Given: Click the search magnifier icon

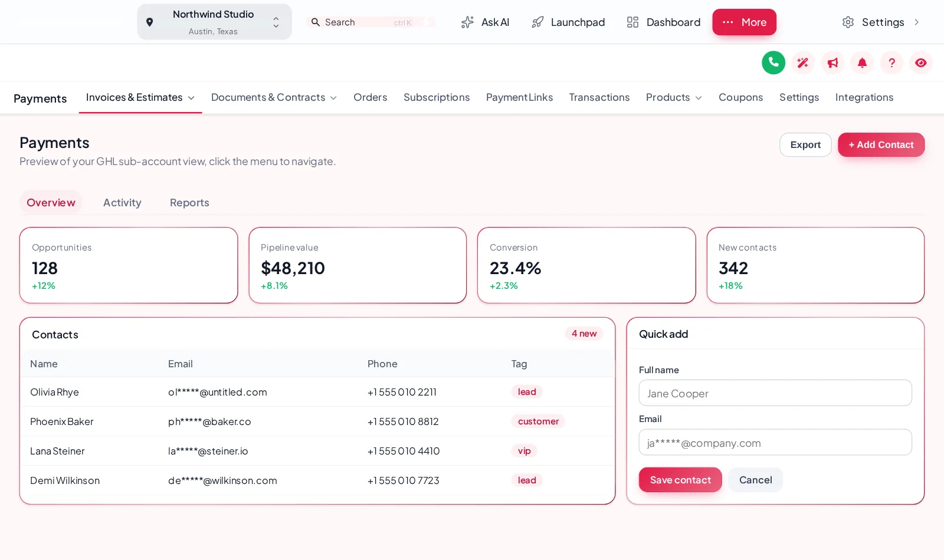Looking at the screenshot, I should coord(316,22).
